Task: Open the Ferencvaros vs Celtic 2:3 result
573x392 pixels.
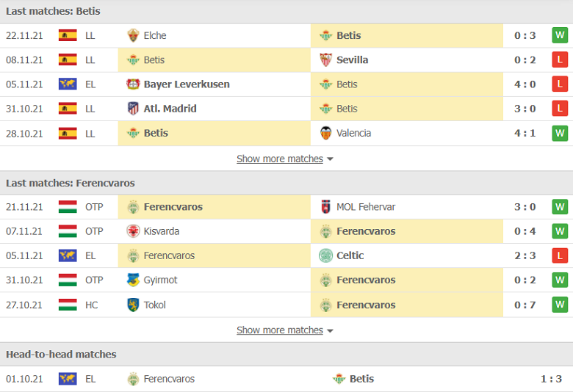Action: (525, 255)
